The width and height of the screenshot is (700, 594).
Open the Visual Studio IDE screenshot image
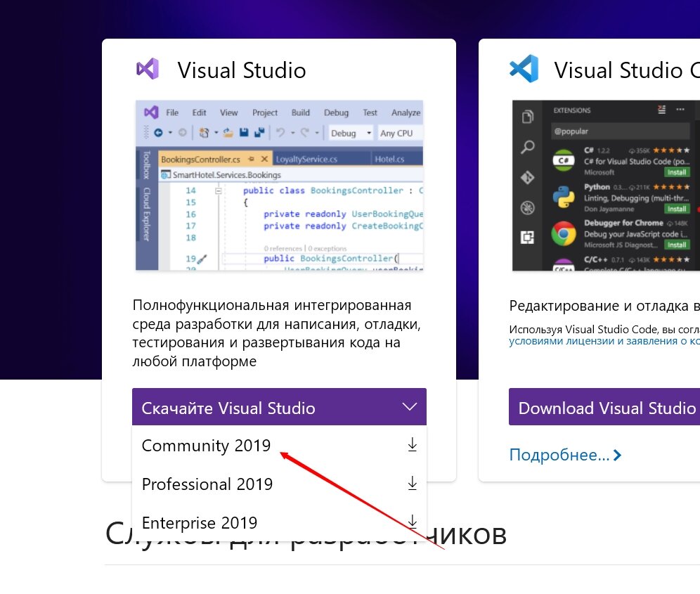(x=280, y=186)
